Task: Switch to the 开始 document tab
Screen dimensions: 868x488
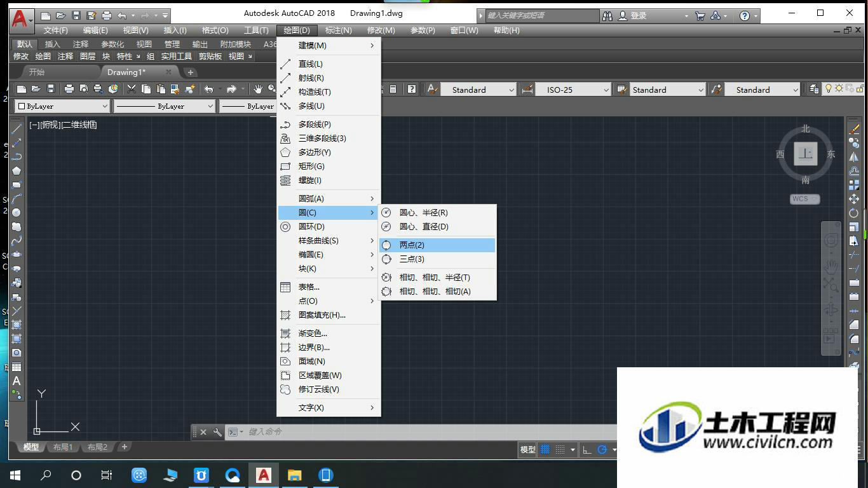Action: tap(37, 72)
